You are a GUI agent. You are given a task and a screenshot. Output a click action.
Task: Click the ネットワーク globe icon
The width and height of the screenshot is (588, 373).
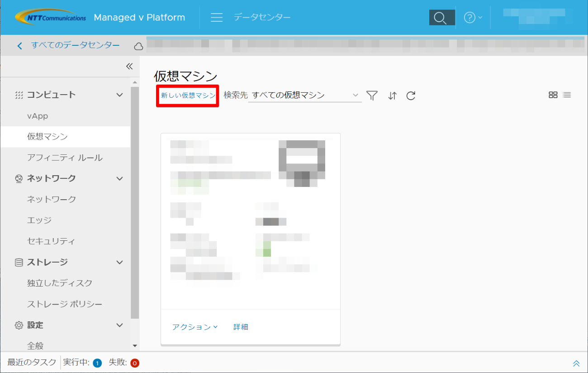pos(19,179)
